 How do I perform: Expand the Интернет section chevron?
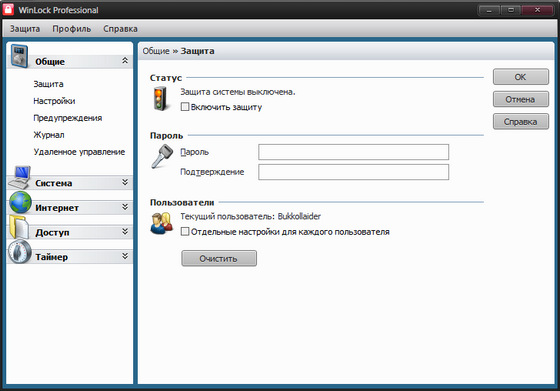coord(125,207)
